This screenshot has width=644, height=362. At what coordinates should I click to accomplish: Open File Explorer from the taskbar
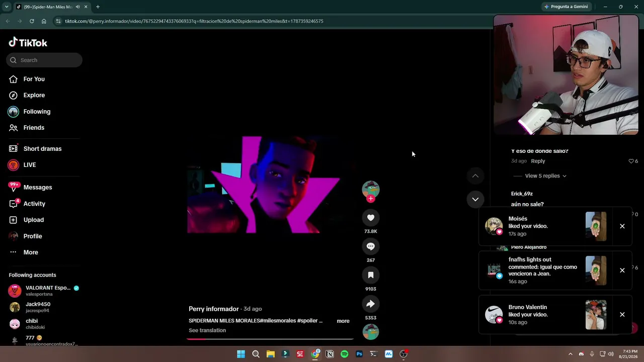(x=271, y=354)
